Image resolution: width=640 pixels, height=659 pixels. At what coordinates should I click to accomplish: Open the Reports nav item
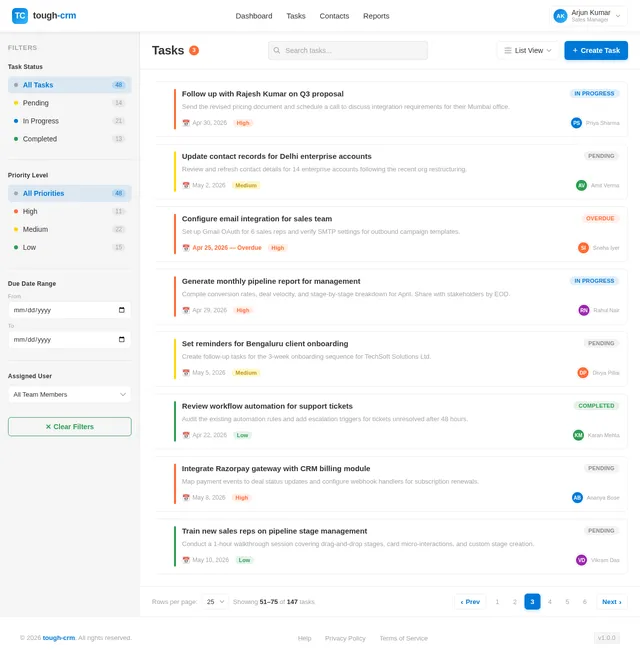click(x=376, y=16)
